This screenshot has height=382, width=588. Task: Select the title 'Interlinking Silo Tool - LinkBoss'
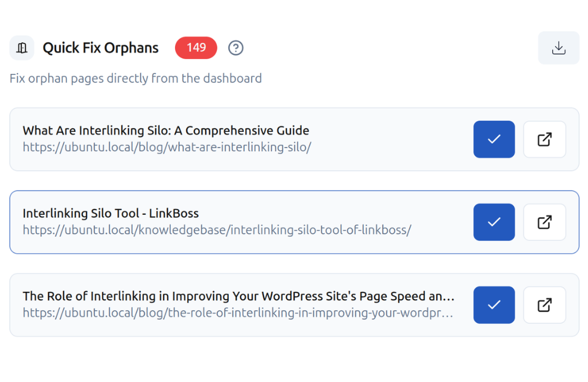pos(111,213)
